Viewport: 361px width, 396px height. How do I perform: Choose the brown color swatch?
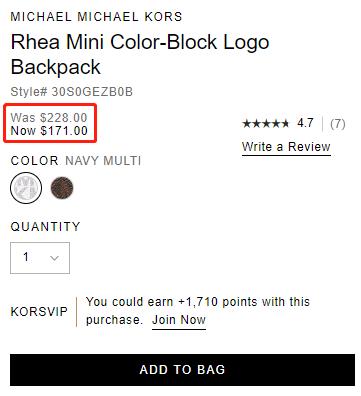62,188
